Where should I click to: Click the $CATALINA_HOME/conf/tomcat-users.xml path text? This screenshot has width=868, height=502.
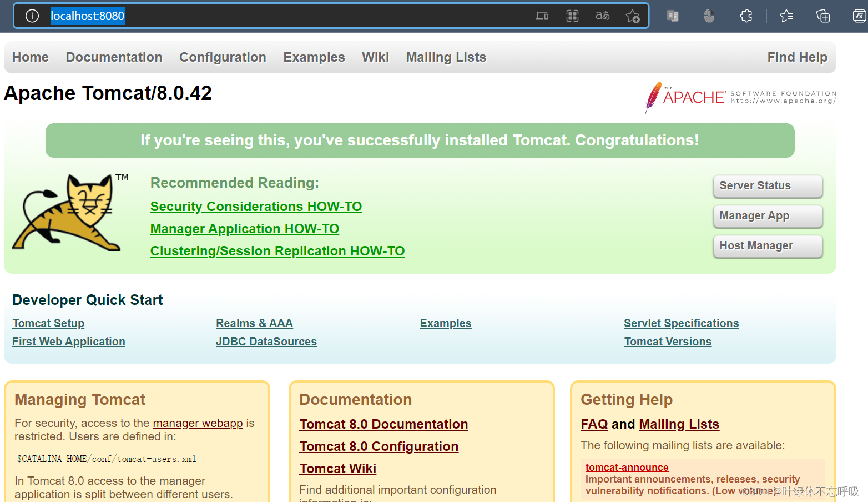107,459
